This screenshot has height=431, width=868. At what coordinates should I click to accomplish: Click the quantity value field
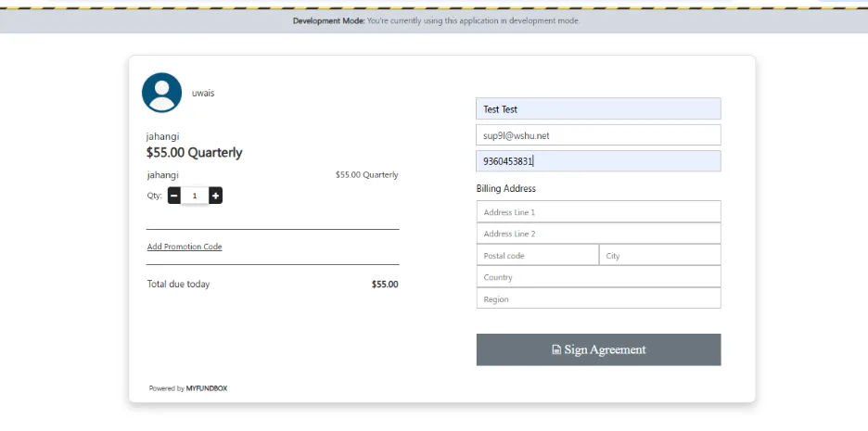click(x=195, y=196)
